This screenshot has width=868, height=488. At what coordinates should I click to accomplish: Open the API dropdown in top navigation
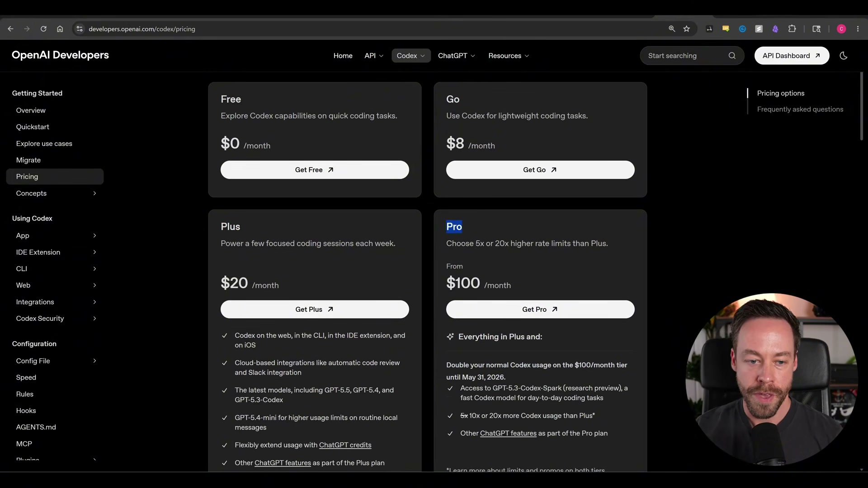click(374, 56)
